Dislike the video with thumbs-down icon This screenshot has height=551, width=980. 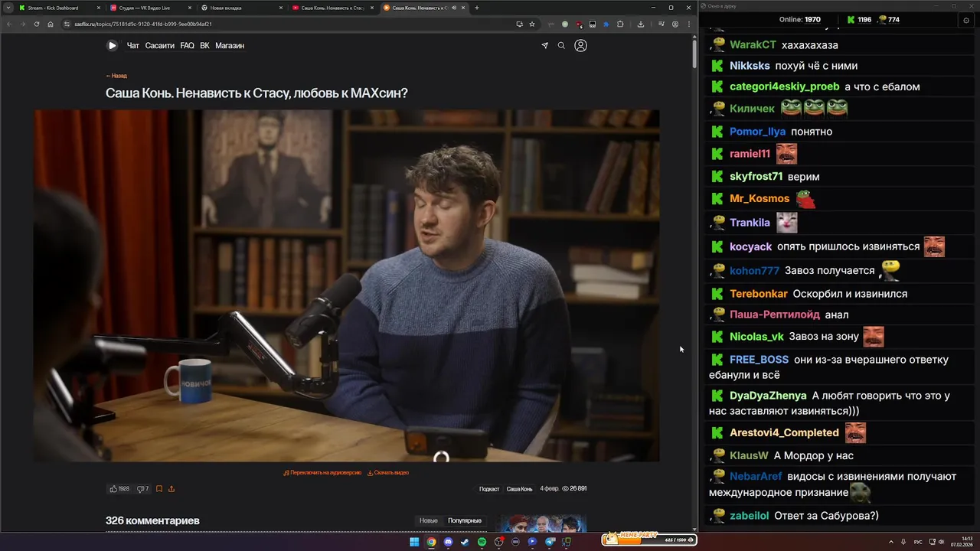pyautogui.click(x=140, y=488)
